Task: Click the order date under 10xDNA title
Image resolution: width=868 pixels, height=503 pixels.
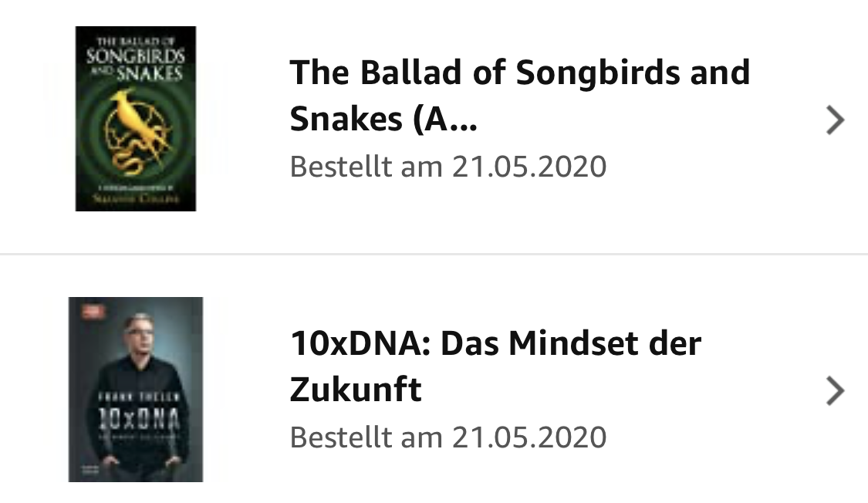Action: click(448, 437)
